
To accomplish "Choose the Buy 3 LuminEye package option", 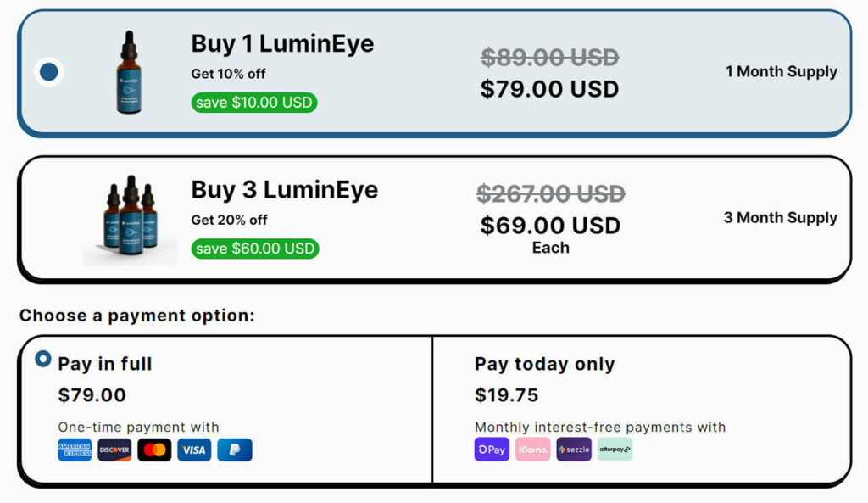I will pyautogui.click(x=434, y=216).
